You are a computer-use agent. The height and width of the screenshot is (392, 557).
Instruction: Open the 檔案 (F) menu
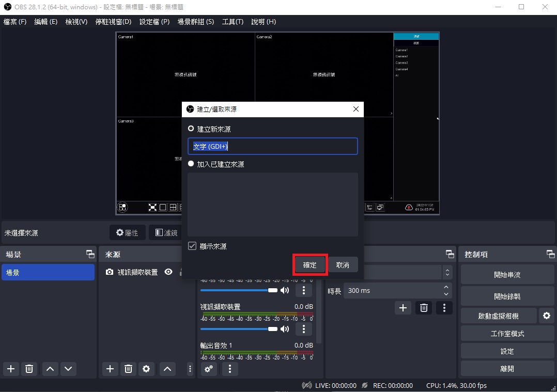click(15, 22)
